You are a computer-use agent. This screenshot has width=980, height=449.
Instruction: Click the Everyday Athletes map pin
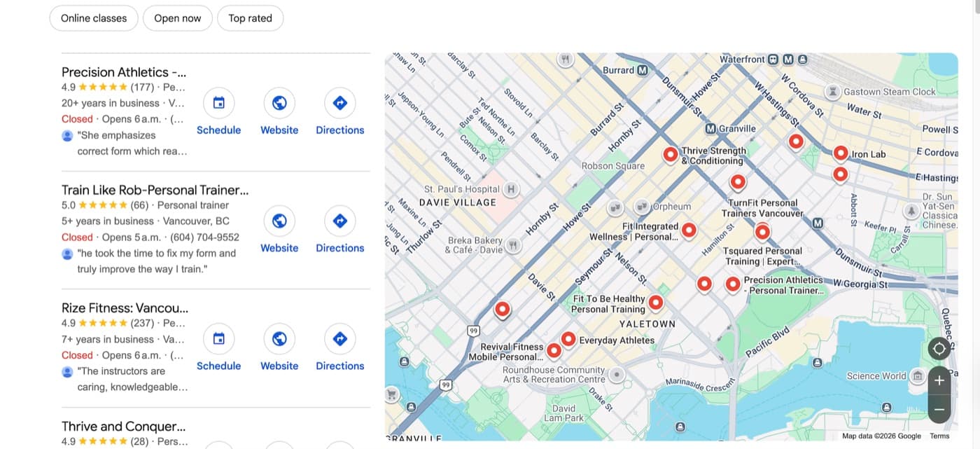point(568,339)
